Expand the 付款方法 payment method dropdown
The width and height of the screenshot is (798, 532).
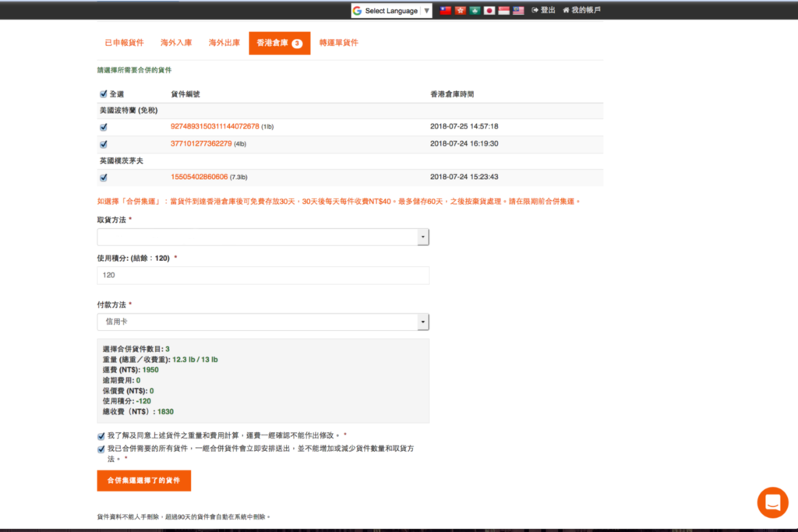tap(263, 322)
